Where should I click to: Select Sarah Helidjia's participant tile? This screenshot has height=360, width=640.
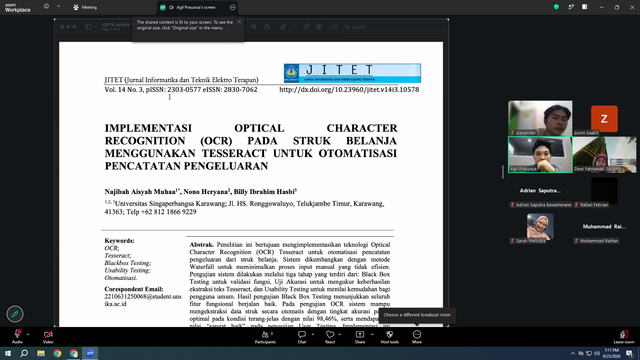540,227
